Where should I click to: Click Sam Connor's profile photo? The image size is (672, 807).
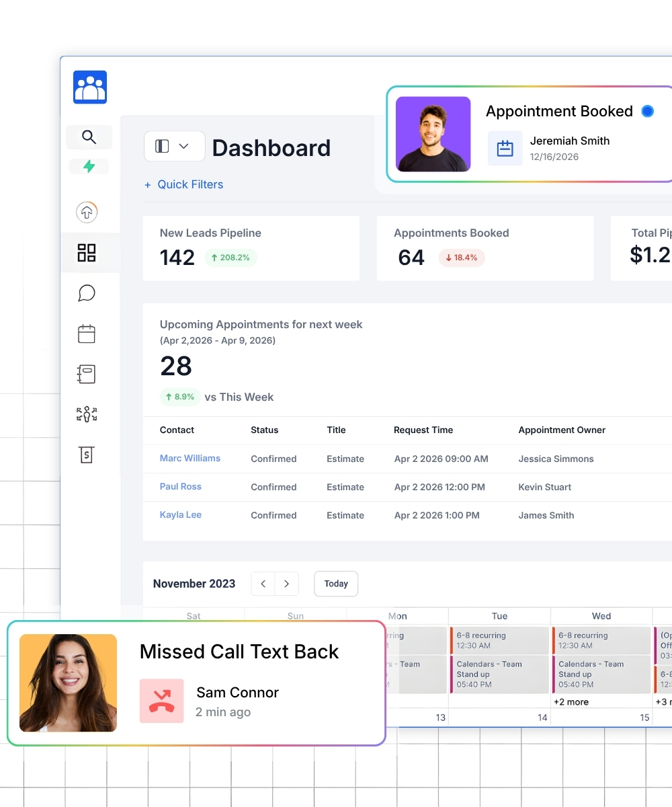tap(68, 683)
